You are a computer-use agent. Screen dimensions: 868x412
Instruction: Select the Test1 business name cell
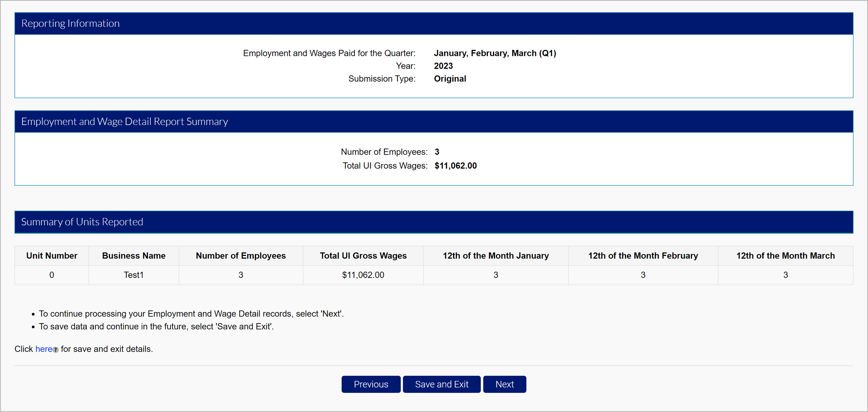click(133, 275)
